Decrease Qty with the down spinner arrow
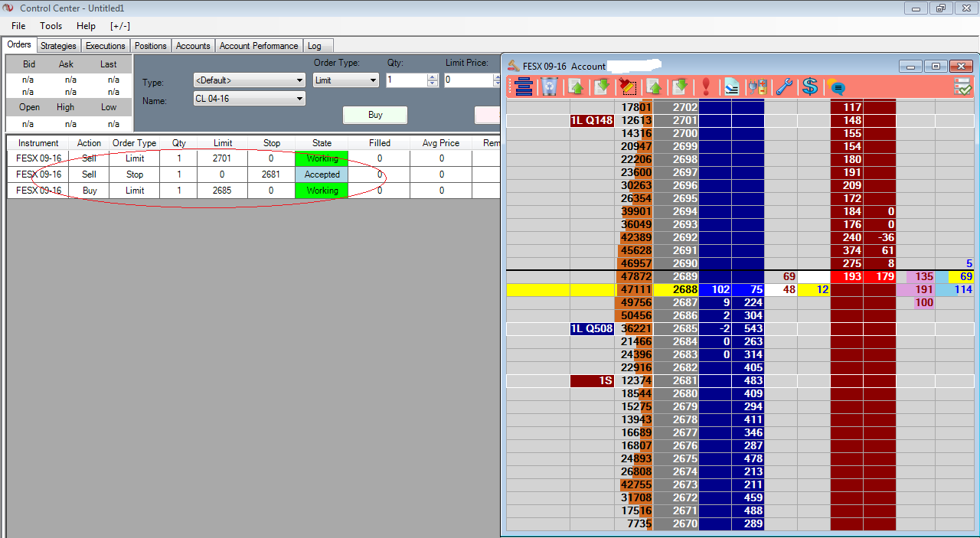980x538 pixels. pyautogui.click(x=433, y=83)
